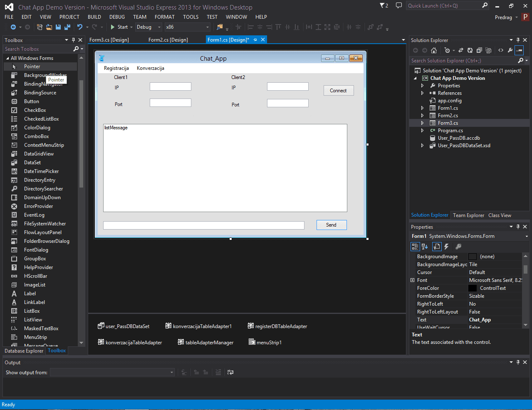Click the Send button on the form
Viewport: 532px width, 410px height.
coord(332,225)
